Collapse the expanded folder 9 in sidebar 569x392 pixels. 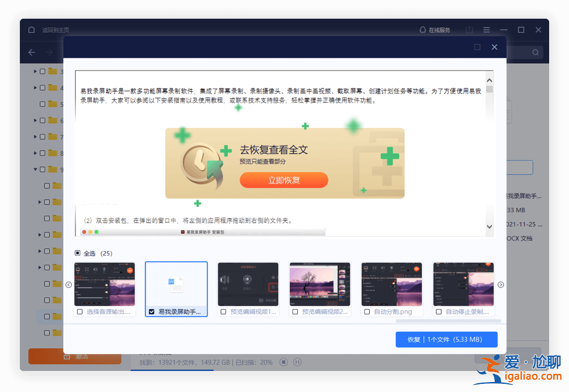pos(35,169)
